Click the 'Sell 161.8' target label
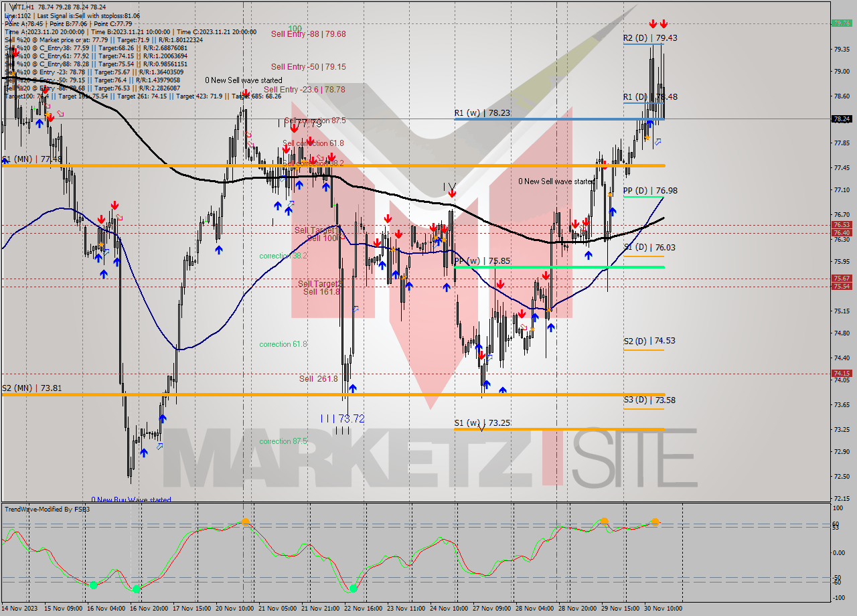 [322, 292]
